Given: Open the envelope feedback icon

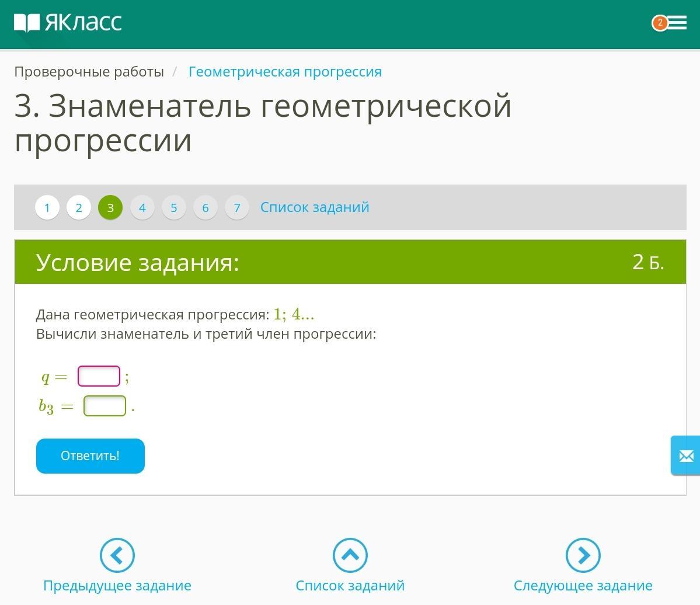Looking at the screenshot, I should pos(686,456).
